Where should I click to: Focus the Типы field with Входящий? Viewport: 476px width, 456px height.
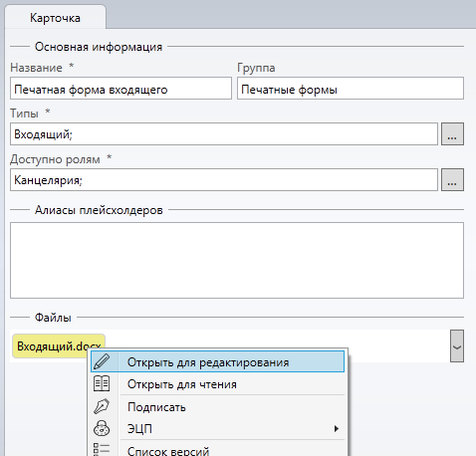click(224, 134)
